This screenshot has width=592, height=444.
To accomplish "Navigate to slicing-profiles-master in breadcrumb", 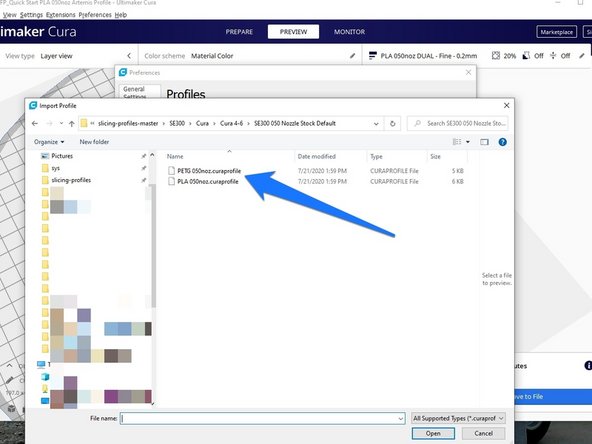I will point(128,123).
